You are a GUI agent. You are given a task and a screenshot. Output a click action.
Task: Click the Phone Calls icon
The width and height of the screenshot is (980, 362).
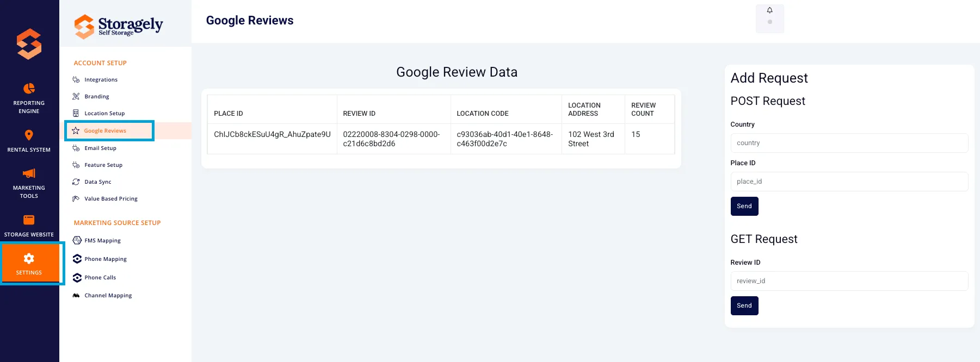tap(77, 278)
